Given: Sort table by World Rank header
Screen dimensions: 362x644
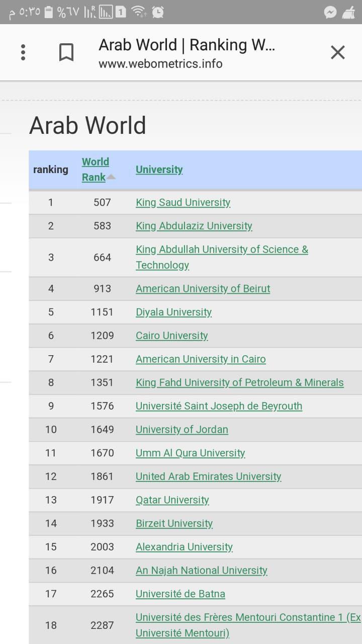Looking at the screenshot, I should point(95,170).
